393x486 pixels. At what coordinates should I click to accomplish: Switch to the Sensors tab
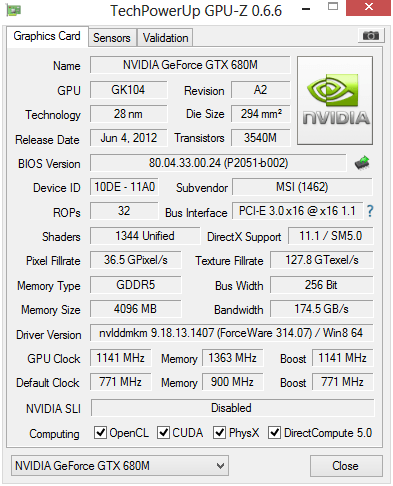point(112,38)
